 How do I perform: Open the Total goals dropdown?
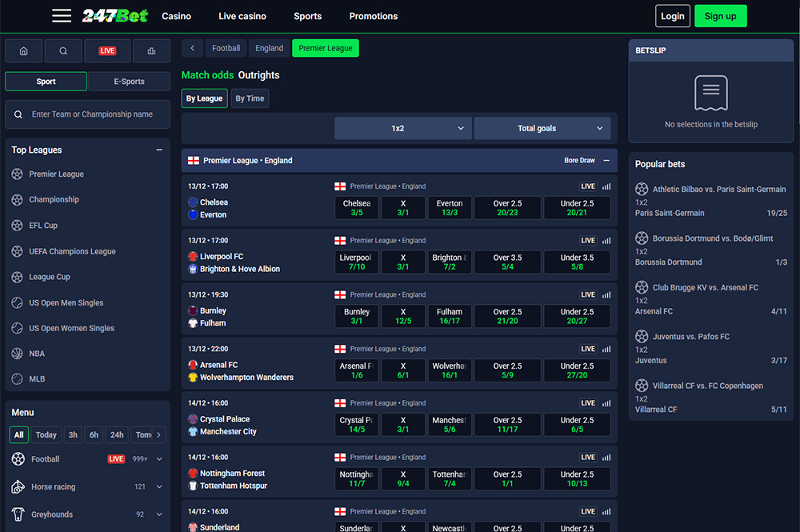point(542,128)
